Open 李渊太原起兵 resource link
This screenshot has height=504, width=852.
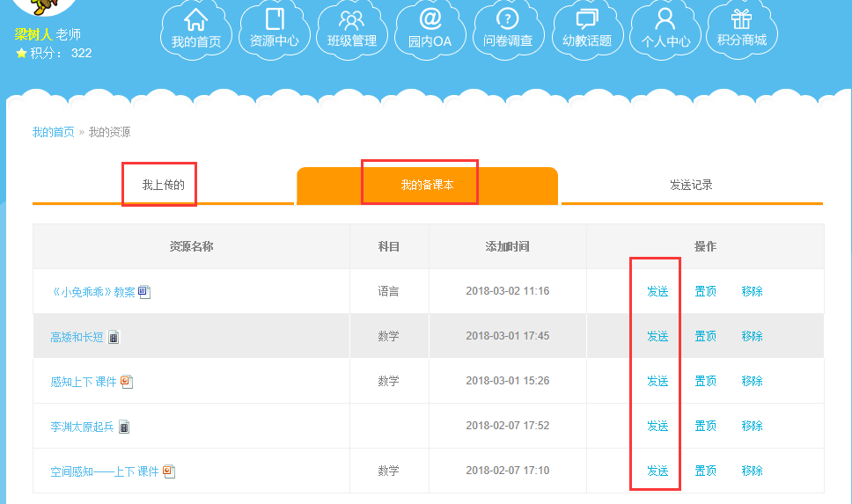82,427
